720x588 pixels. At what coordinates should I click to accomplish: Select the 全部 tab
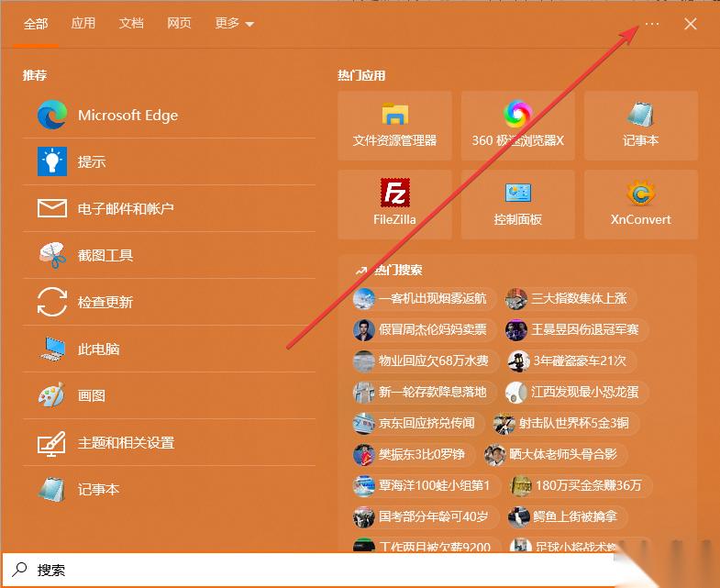point(36,24)
